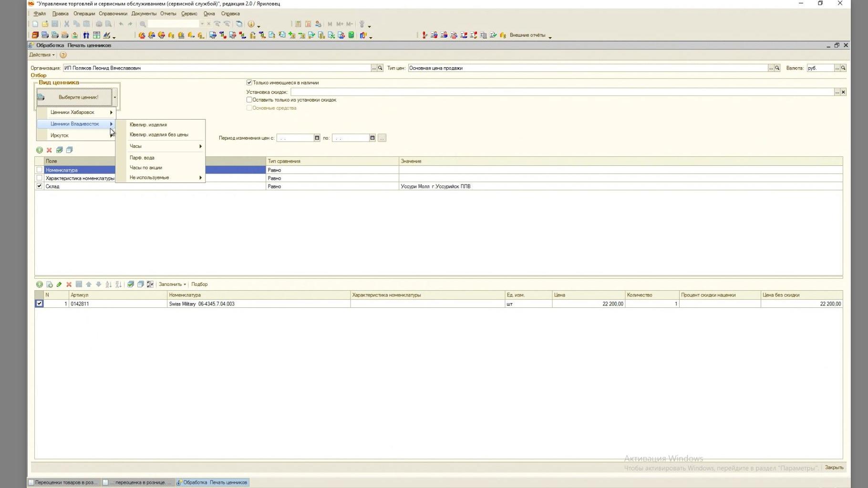Open the select button for Валюта field

tap(837, 68)
